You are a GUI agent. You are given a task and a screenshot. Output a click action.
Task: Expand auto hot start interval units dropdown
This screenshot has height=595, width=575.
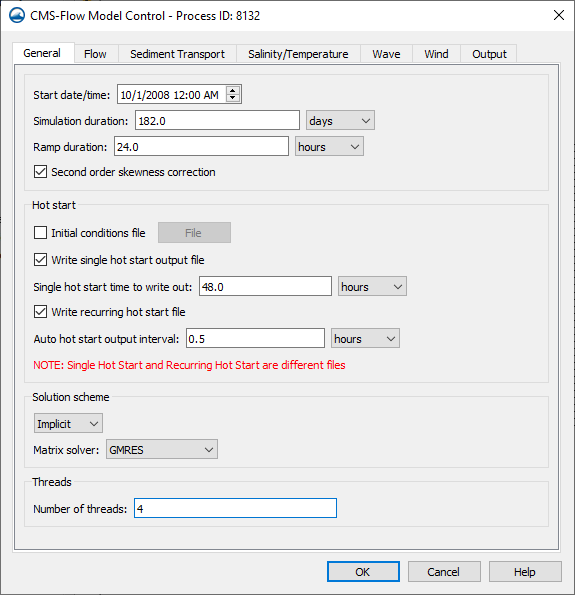point(365,338)
